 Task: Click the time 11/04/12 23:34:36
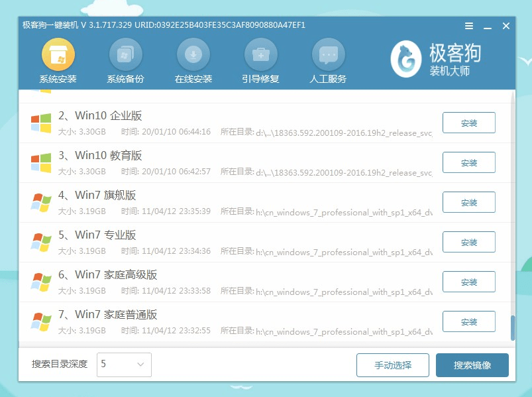176,251
